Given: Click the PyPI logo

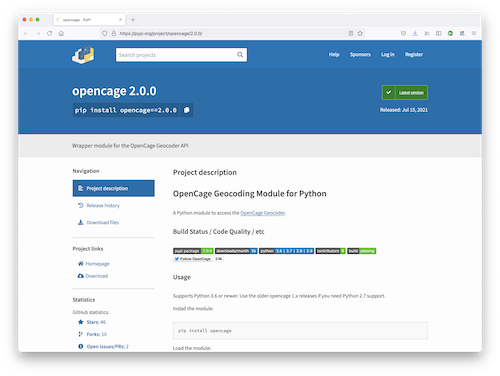Looking at the screenshot, I should point(83,55).
